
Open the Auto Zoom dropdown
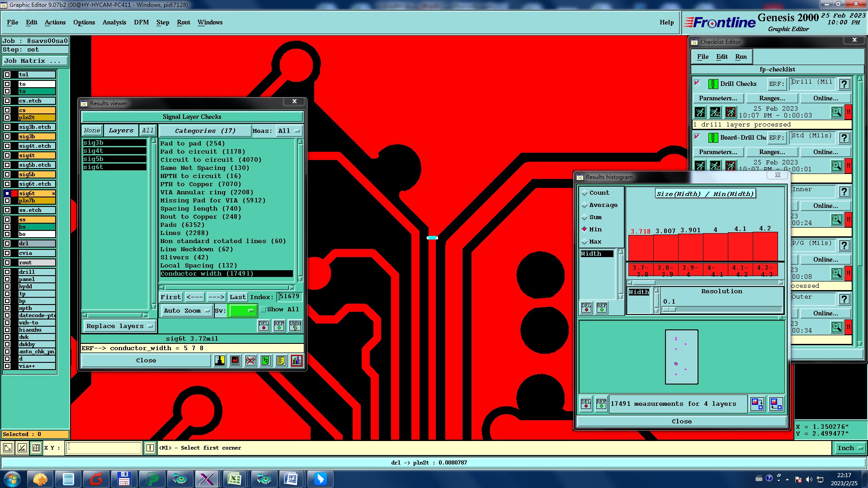187,311
